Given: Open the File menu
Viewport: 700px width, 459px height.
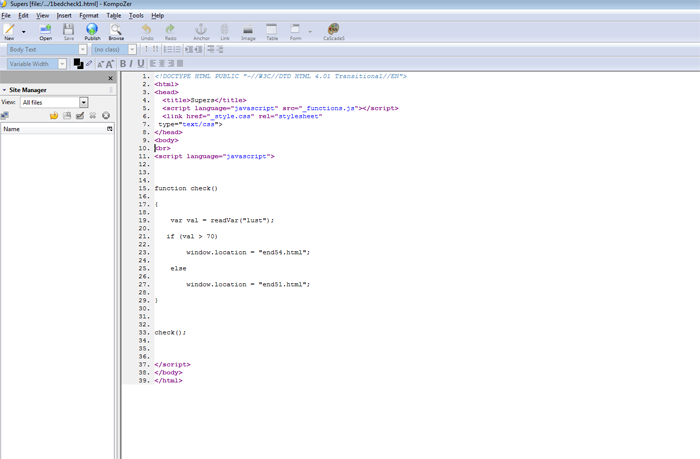Looking at the screenshot, I should tap(6, 16).
